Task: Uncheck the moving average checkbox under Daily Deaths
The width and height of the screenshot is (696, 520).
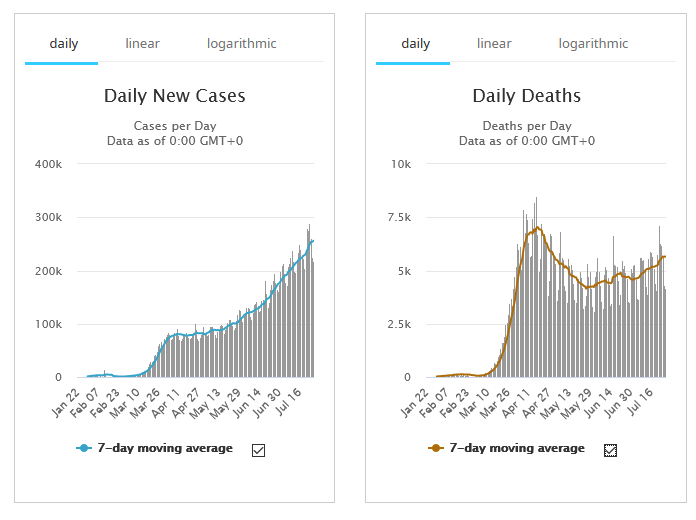Action: click(610, 450)
